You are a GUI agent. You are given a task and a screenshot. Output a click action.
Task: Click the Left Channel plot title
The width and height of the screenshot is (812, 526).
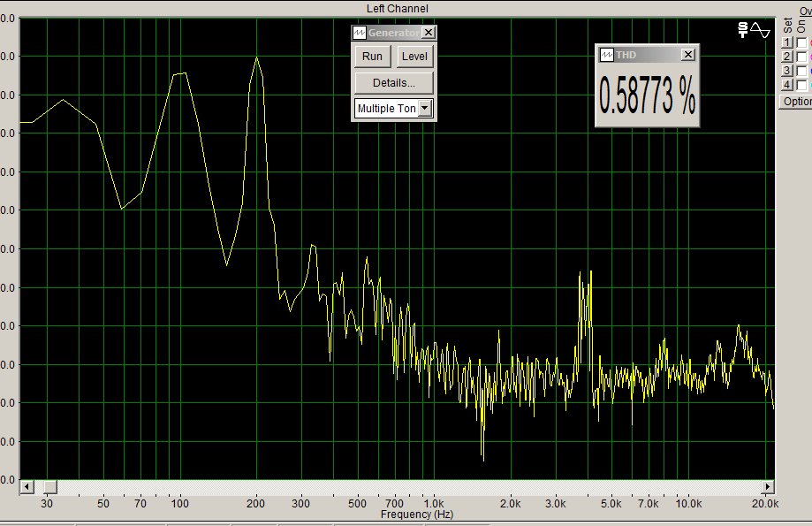398,9
